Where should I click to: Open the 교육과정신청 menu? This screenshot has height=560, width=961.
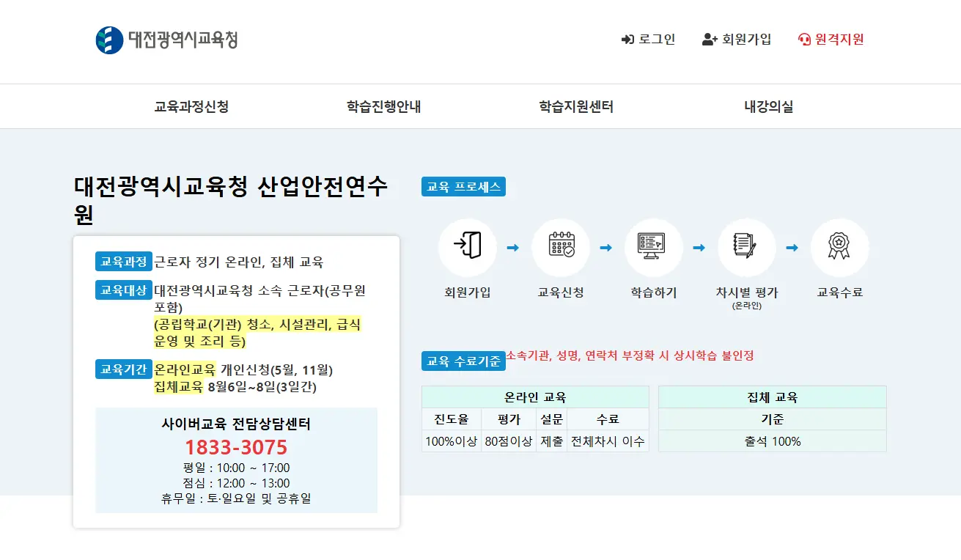pyautogui.click(x=191, y=106)
